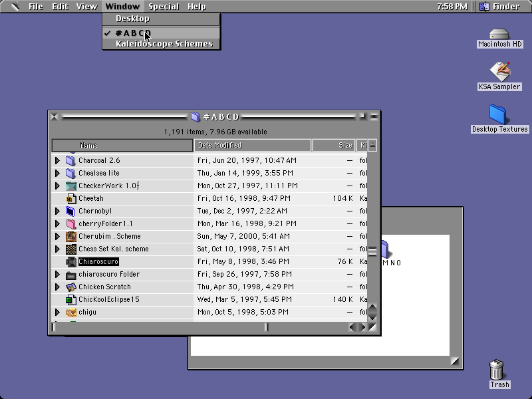Viewport: 532px width, 399px height.
Task: Click the Chicken Scratch folder icon
Action: pyautogui.click(x=71, y=287)
